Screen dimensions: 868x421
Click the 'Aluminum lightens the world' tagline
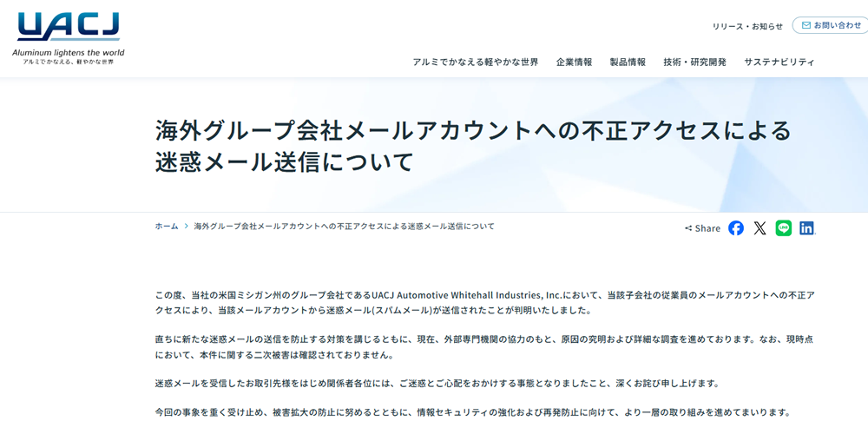coord(68,53)
